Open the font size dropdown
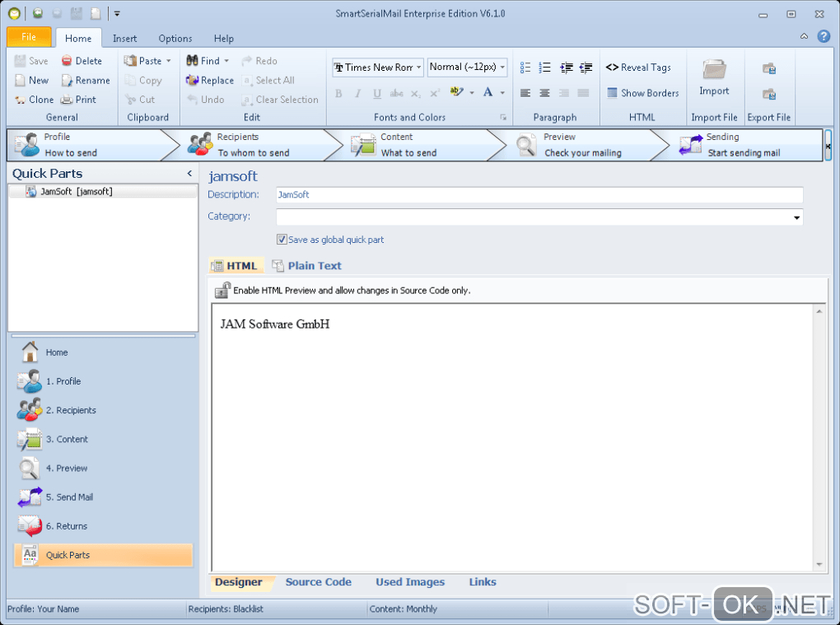The image size is (840, 625). click(502, 68)
